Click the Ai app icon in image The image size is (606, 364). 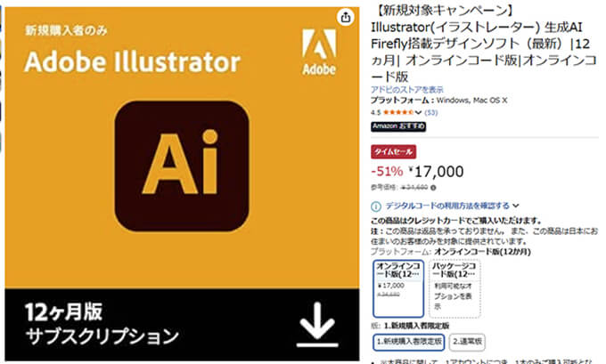[182, 166]
